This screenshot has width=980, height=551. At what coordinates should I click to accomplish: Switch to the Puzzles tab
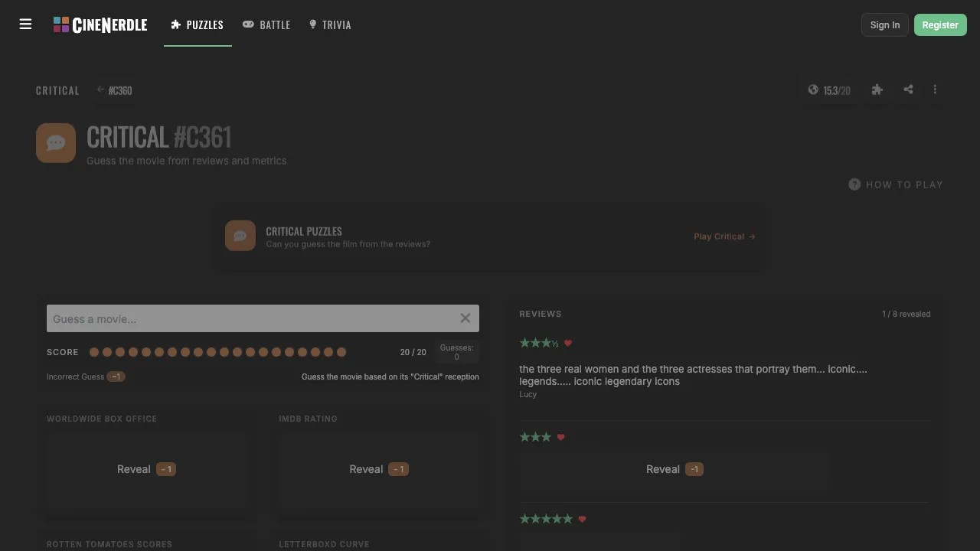(x=198, y=25)
